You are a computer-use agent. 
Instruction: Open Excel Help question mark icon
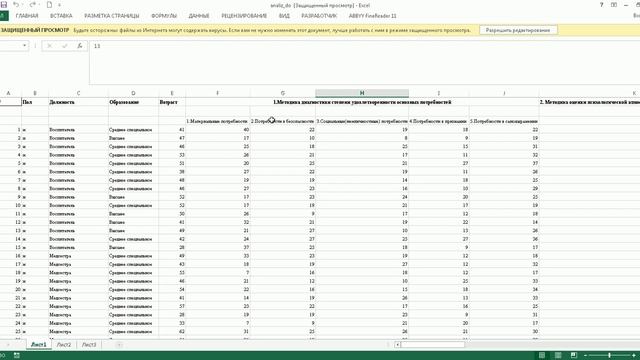click(601, 5)
